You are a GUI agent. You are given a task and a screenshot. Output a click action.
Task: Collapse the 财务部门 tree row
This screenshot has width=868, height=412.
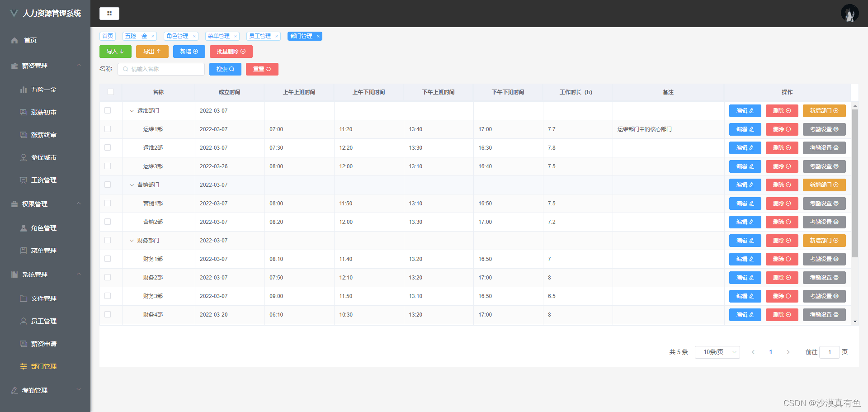pos(132,241)
